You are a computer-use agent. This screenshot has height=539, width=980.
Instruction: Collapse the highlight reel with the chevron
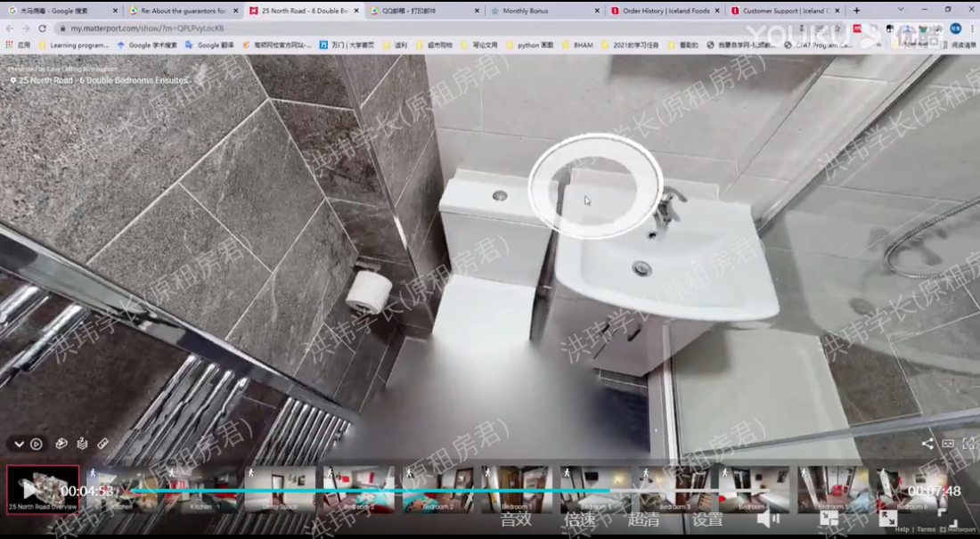pyautogui.click(x=19, y=444)
